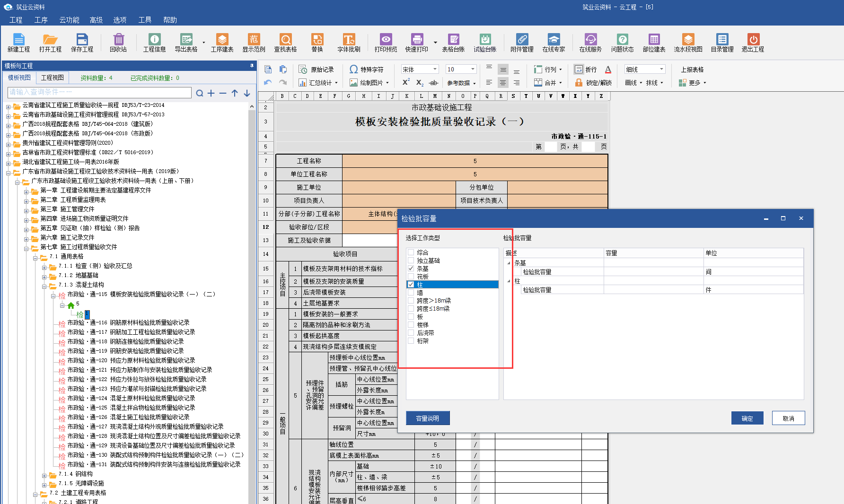844x504 pixels.
Task: Click the 快速打印 printer icon
Action: point(416,43)
